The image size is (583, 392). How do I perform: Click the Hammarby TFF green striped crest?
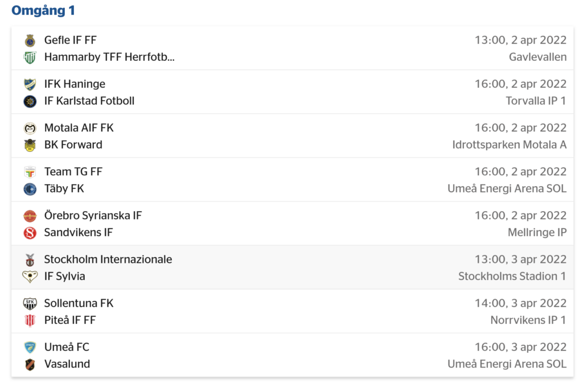pos(30,57)
